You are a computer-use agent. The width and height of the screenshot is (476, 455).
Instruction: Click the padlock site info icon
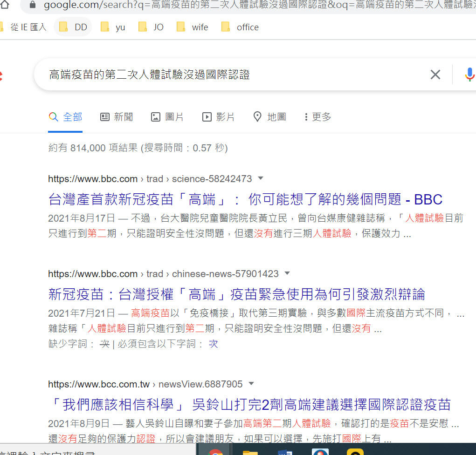33,4
